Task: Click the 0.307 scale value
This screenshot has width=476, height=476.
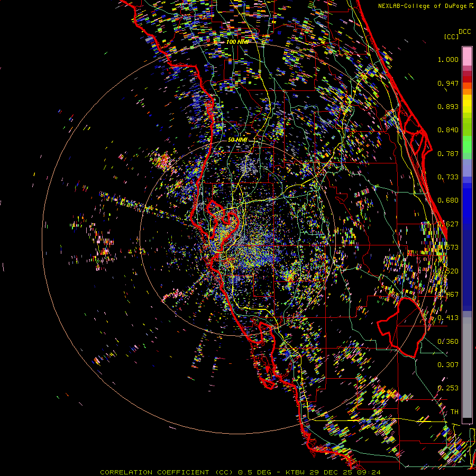Action: (x=448, y=365)
